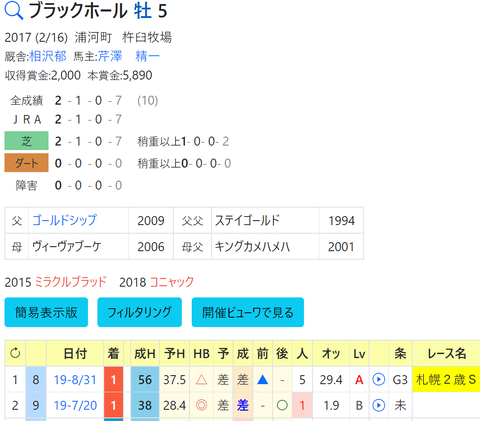This screenshot has height=421, width=480.
Task: Click the red double-circle HB mark
Action: tap(201, 405)
